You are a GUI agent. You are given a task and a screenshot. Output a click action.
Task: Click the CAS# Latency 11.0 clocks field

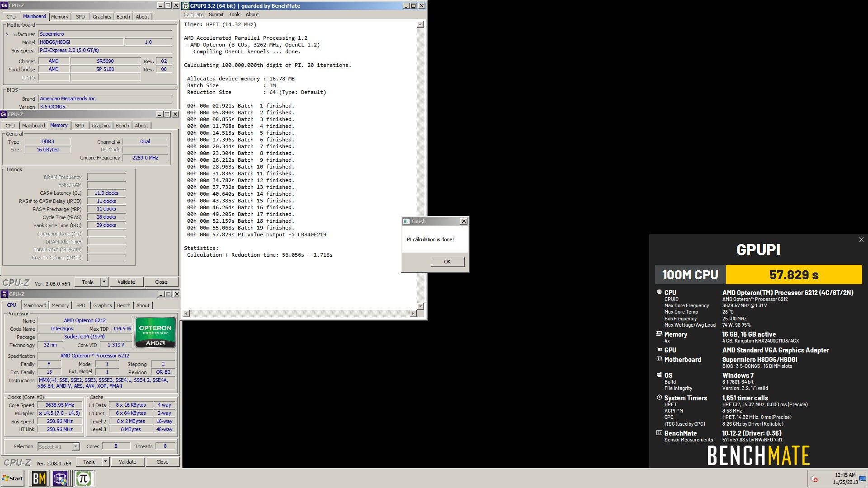[x=106, y=193]
